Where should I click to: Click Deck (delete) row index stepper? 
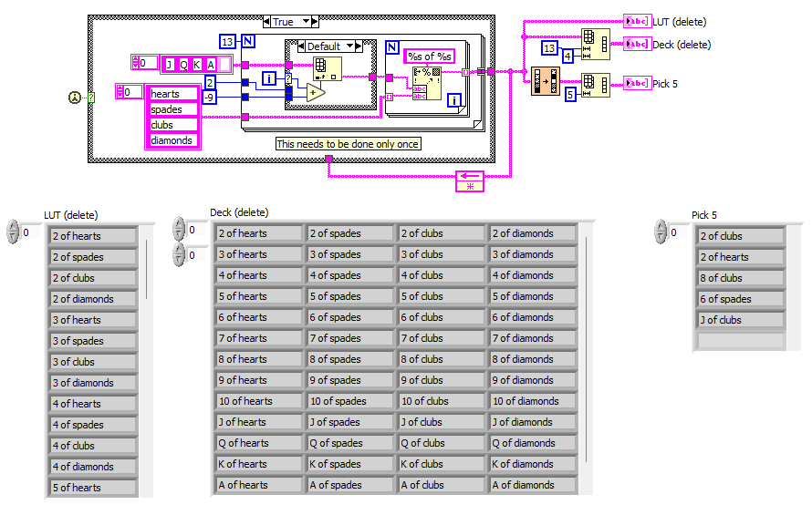pos(179,229)
